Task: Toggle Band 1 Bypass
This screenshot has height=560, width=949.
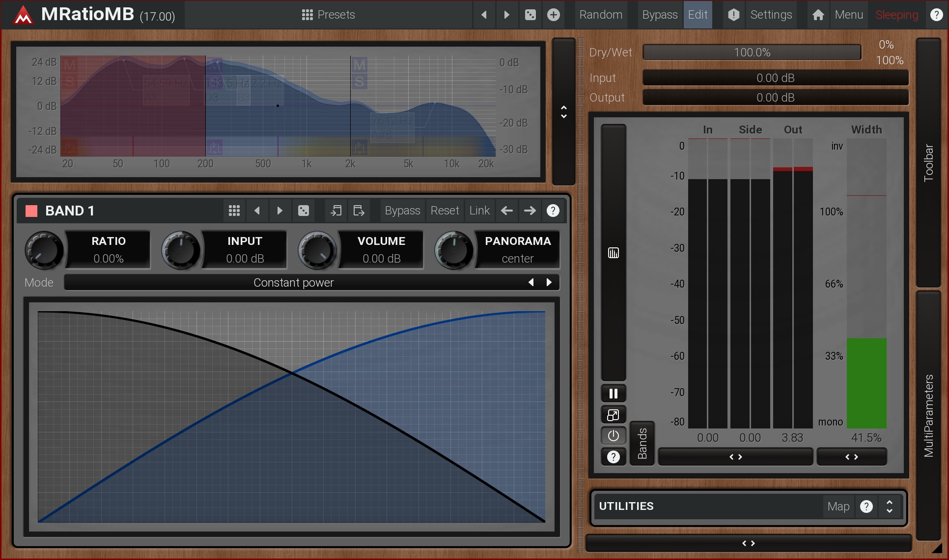Action: [x=402, y=211]
